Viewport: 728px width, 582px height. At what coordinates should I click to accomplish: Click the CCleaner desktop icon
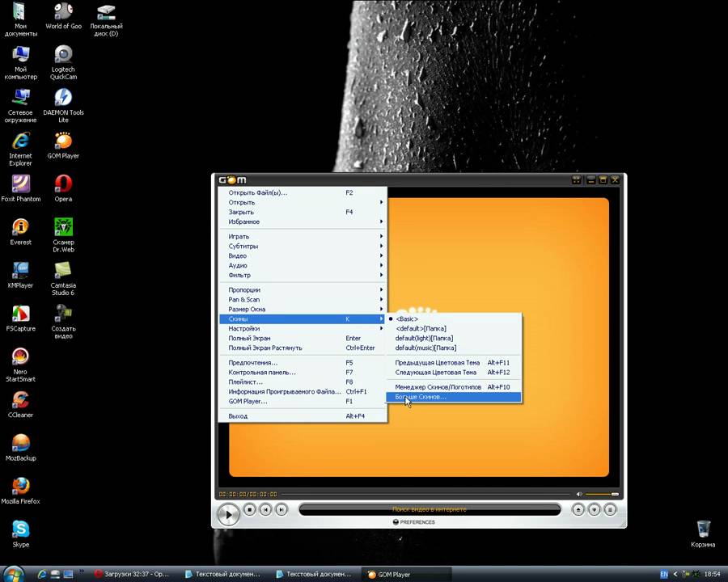point(20,404)
